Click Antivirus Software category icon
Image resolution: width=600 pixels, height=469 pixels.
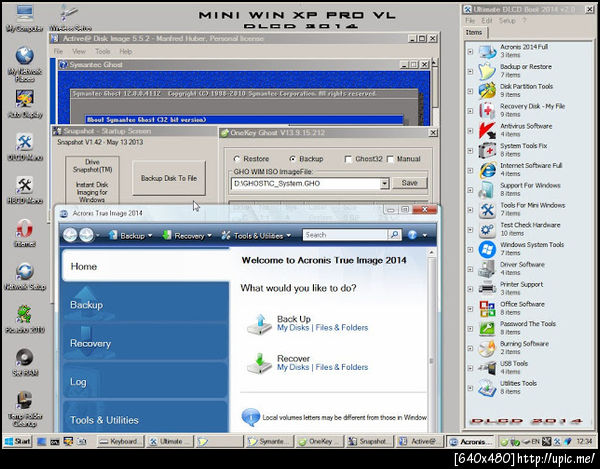487,130
